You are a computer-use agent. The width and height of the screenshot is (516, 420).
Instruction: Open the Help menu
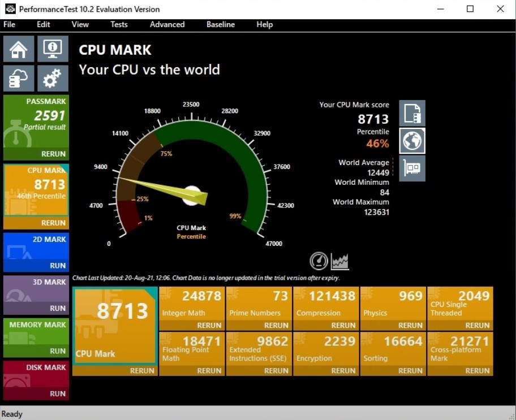(x=264, y=24)
